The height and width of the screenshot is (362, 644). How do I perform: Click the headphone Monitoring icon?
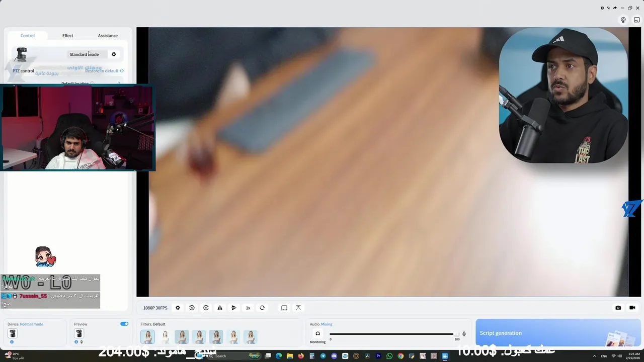click(317, 333)
